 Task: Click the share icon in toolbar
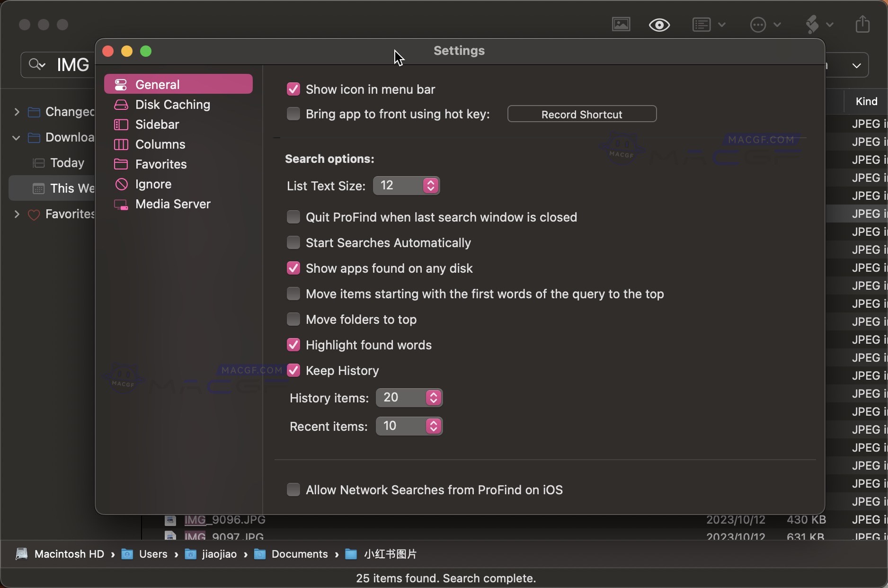[x=862, y=24]
